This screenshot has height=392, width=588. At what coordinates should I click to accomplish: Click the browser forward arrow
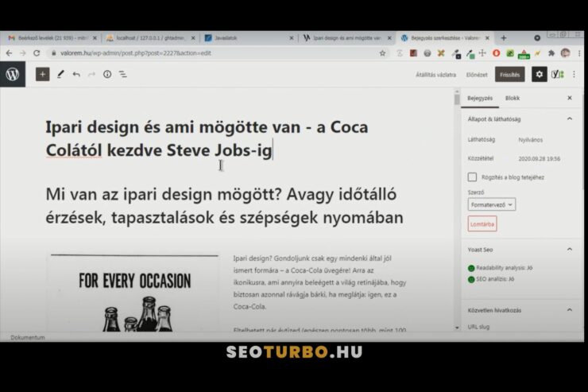point(22,53)
